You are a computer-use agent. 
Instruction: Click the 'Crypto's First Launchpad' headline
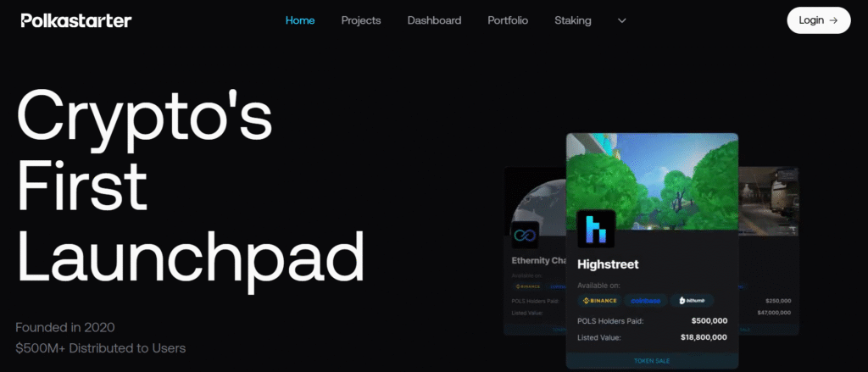(191, 191)
